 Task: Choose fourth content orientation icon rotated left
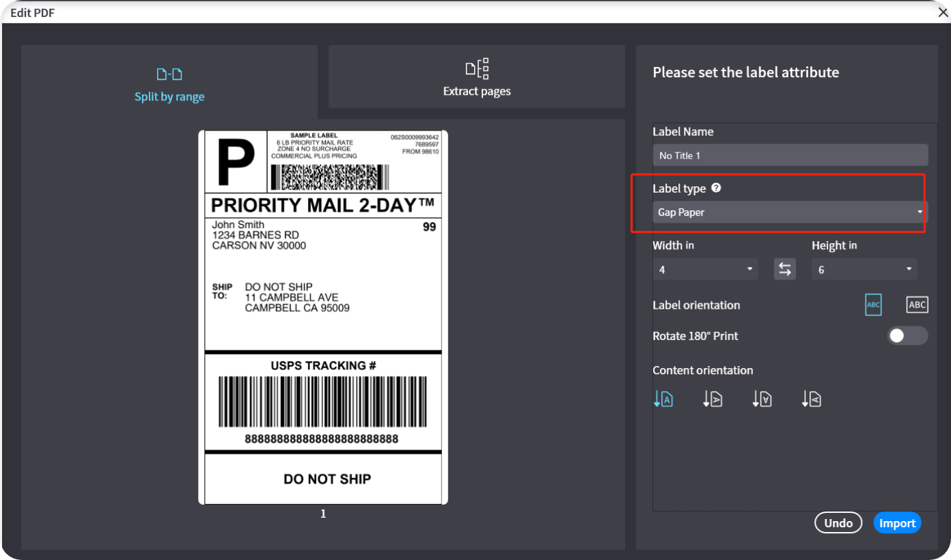[x=811, y=399]
